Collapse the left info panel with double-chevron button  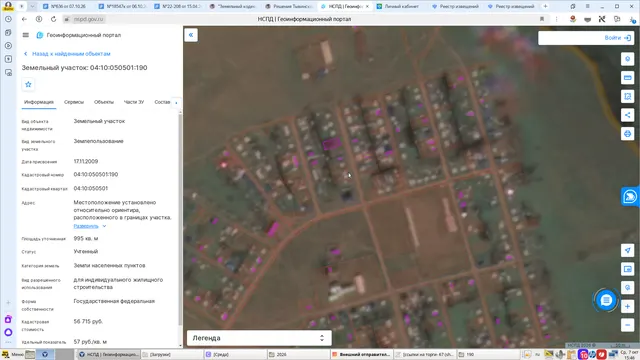(x=191, y=35)
